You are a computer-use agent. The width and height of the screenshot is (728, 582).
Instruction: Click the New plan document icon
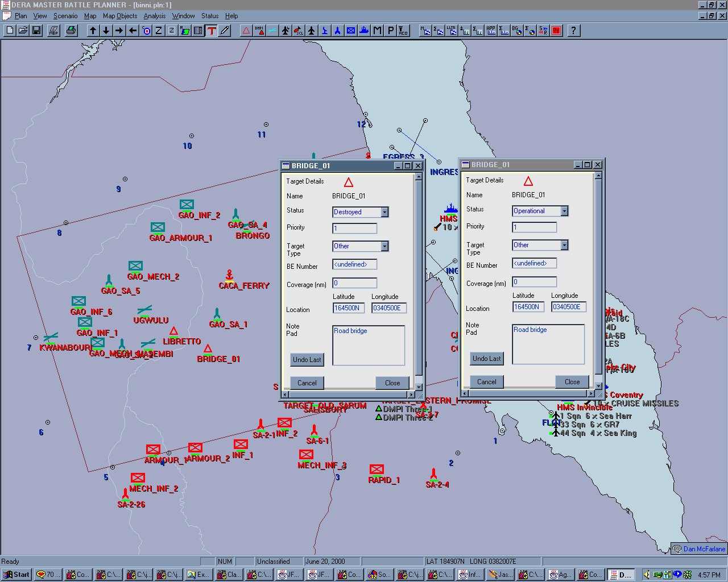point(10,31)
